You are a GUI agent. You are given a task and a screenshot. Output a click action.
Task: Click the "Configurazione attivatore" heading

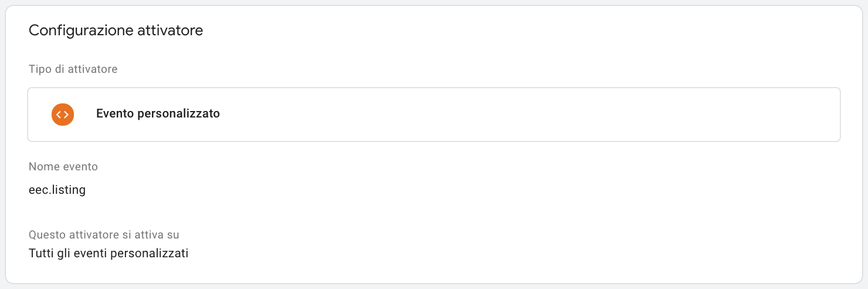point(116,31)
